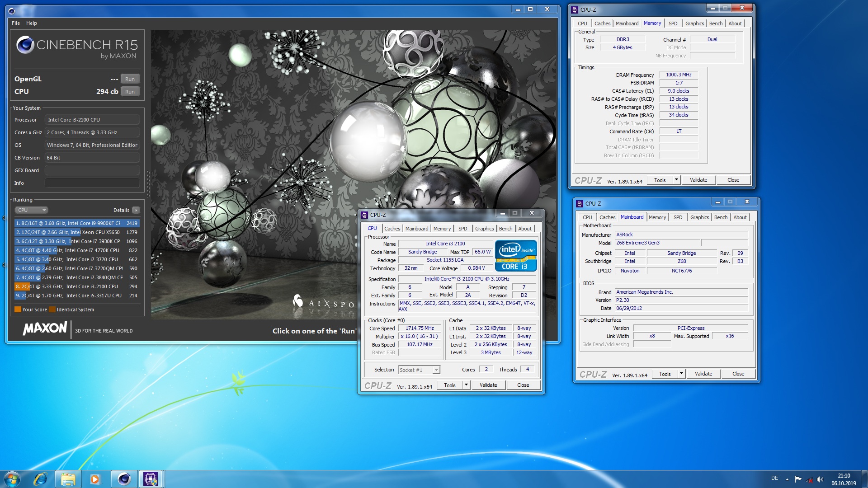Image resolution: width=868 pixels, height=488 pixels.
Task: Switch to CPU-Z taskbar icon
Action: point(151,479)
